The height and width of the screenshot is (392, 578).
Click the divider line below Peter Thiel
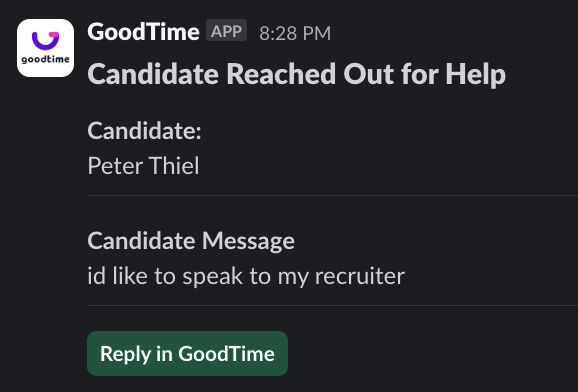point(332,195)
